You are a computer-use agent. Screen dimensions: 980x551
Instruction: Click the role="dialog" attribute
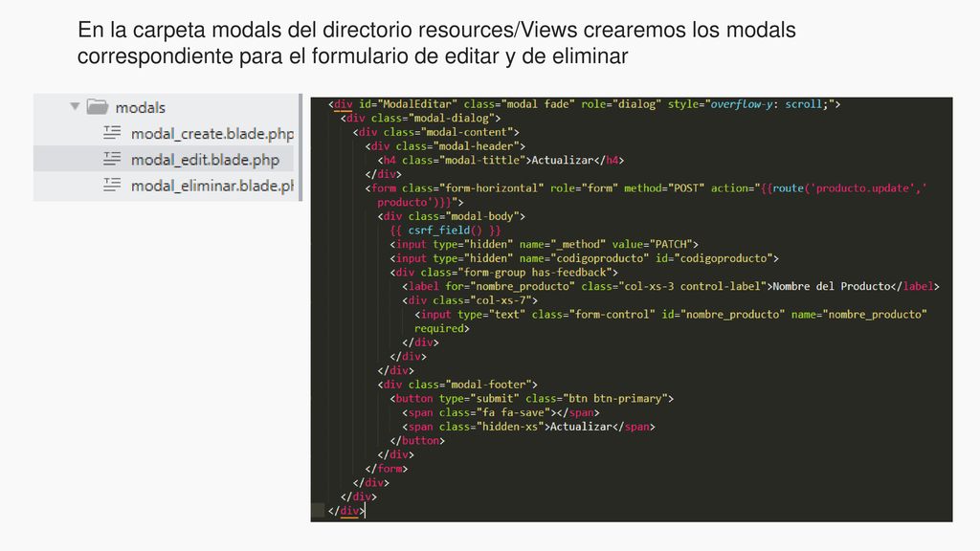(x=621, y=104)
